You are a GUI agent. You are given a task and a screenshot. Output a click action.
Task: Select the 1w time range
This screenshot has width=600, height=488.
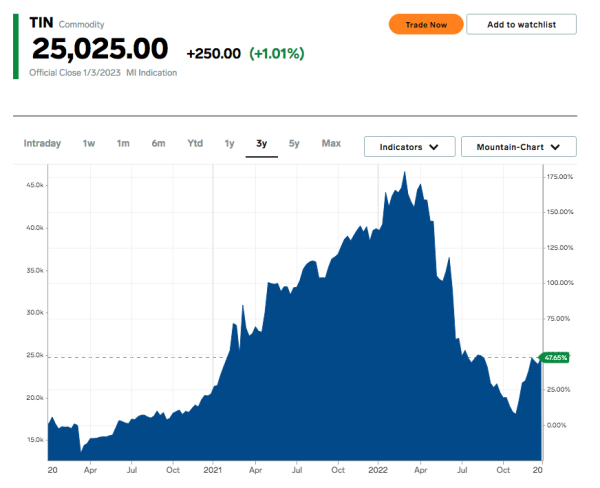coord(89,144)
